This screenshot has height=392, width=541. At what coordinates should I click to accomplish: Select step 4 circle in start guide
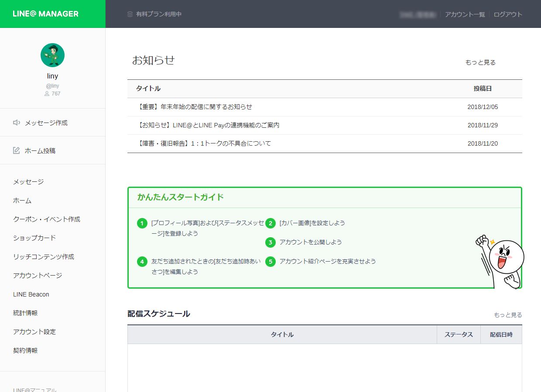pyautogui.click(x=142, y=262)
